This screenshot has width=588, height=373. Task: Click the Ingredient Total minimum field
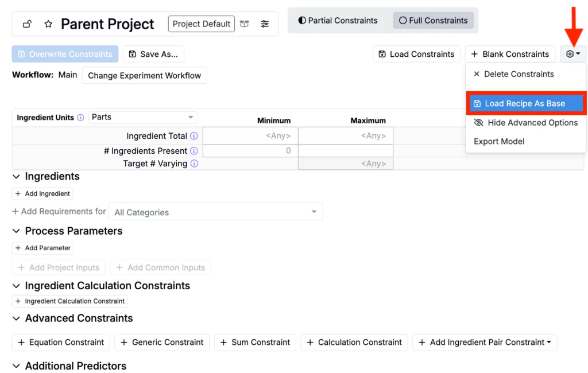pos(250,136)
